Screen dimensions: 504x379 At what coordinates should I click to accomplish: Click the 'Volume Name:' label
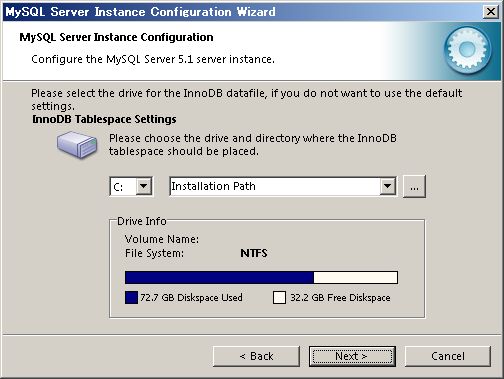coord(162,239)
